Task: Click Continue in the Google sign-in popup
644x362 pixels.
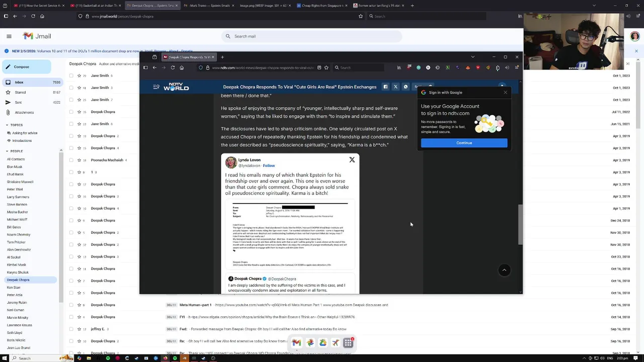Action: coord(464,143)
